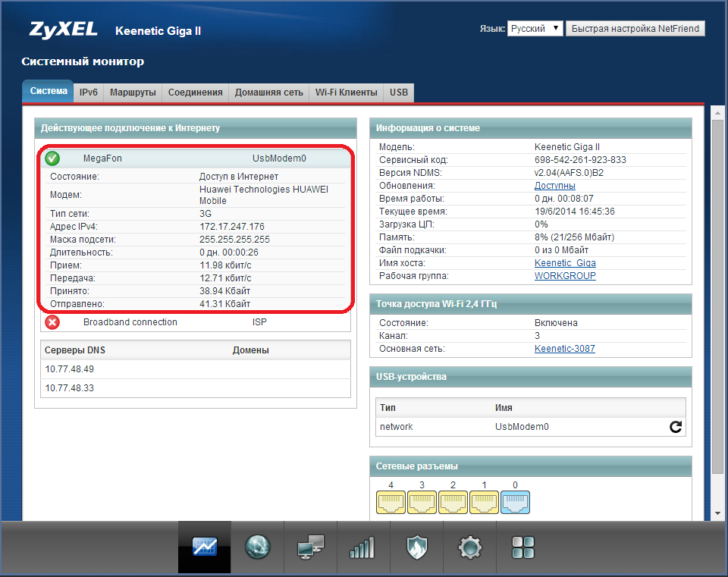The height and width of the screenshot is (577, 728).
Task: Open the Маршруты tab
Action: pyautogui.click(x=133, y=93)
